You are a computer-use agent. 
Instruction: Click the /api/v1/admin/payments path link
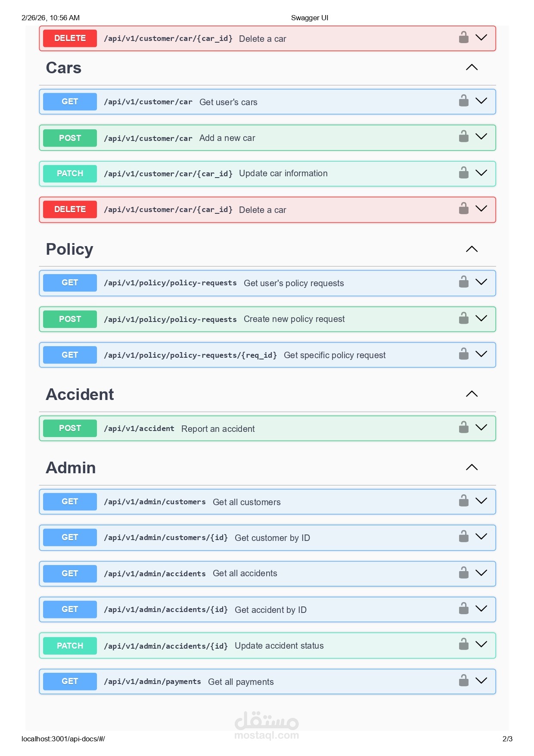tap(152, 681)
